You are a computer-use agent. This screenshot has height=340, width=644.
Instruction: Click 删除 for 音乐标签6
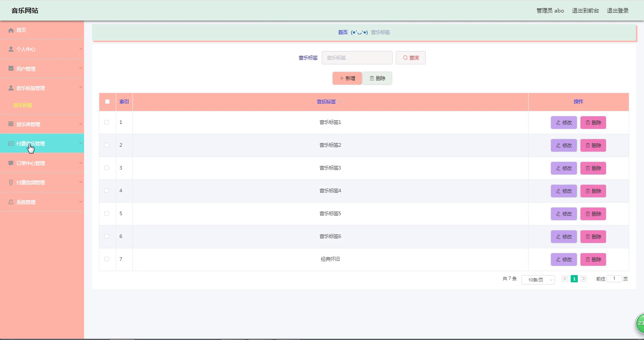[593, 237]
